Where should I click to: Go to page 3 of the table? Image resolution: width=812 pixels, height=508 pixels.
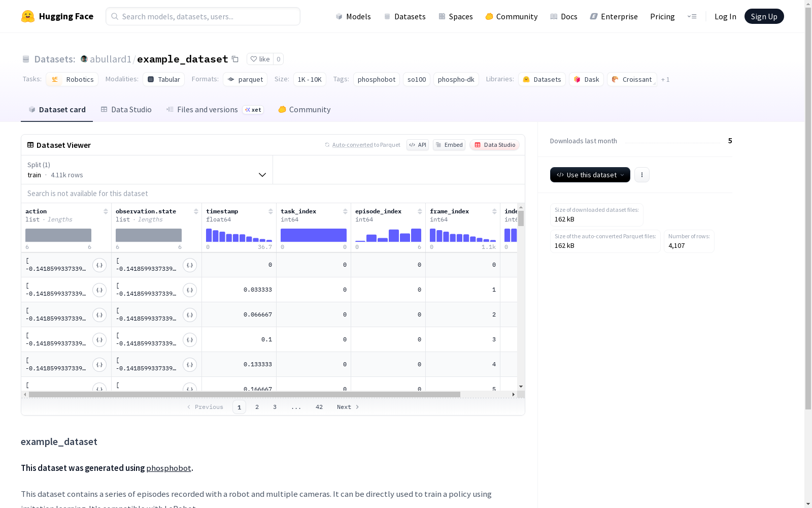point(275,407)
